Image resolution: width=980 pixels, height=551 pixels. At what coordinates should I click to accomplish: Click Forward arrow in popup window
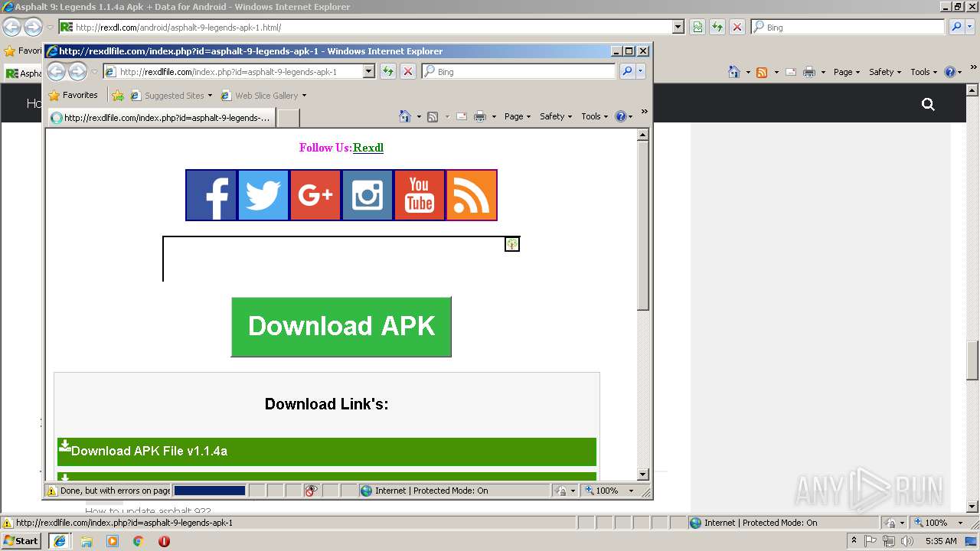click(77, 71)
